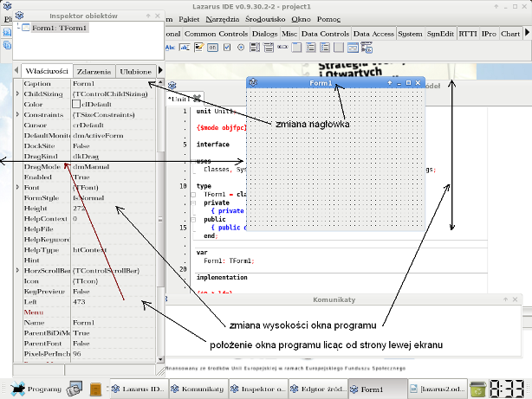Collapse the public section fold marker
The width and height of the screenshot is (532, 399).
click(193, 219)
